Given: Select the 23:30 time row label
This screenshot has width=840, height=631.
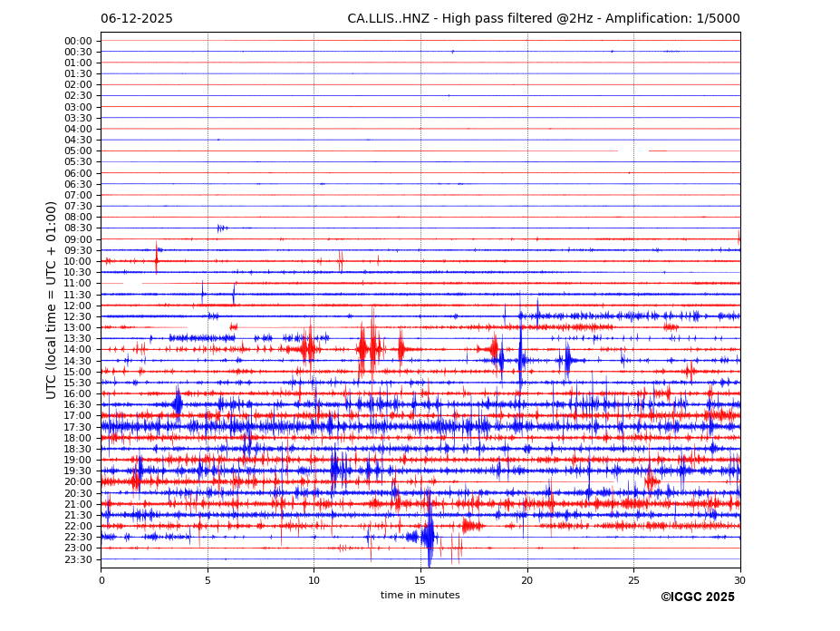Looking at the screenshot, I should pos(78,559).
